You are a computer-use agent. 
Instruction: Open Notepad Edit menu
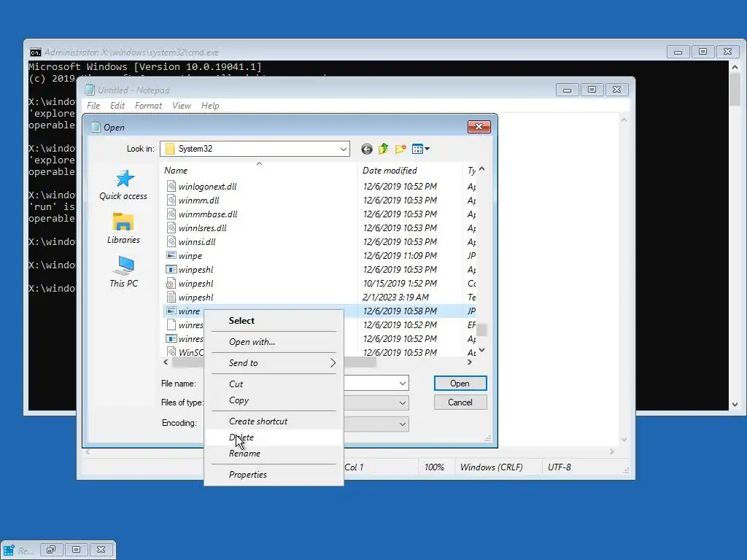(117, 106)
